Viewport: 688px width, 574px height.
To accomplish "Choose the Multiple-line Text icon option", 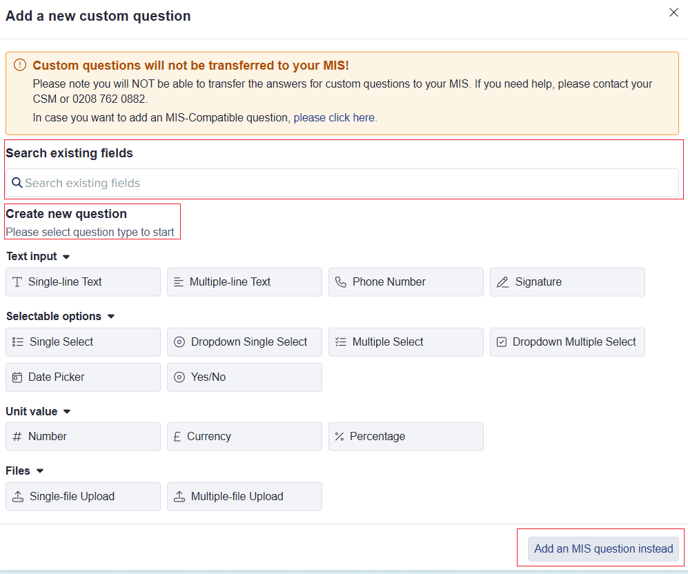I will [244, 282].
